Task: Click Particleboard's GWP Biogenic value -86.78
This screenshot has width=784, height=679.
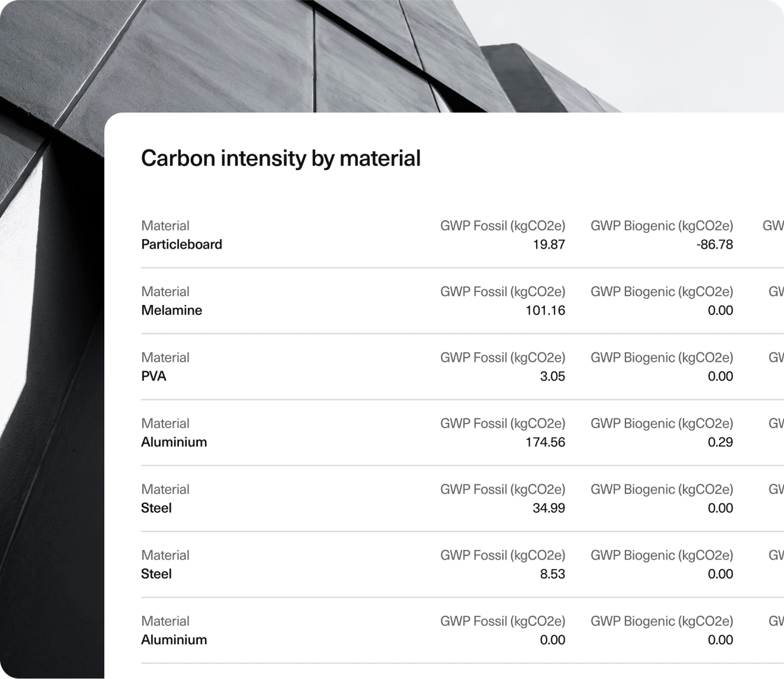Action: coord(715,244)
